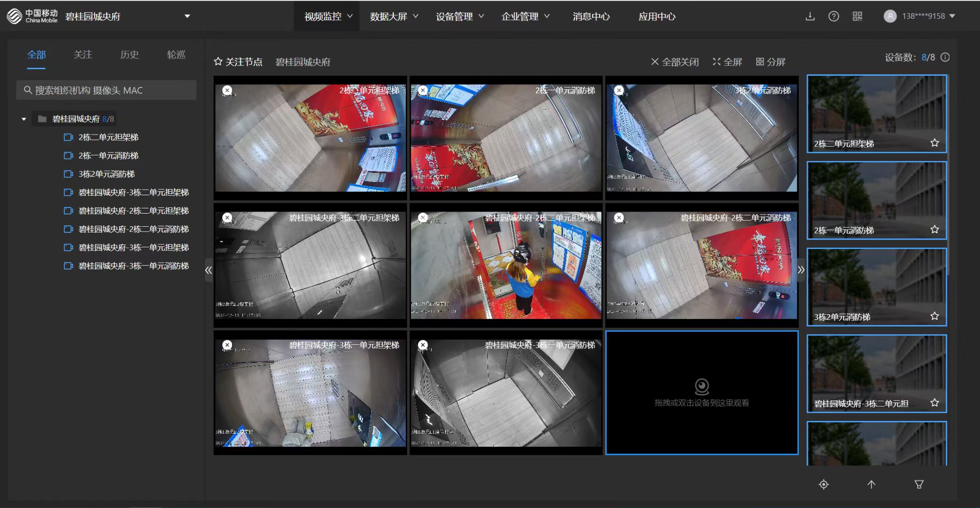
Task: Select the split-screen 分屏 layout icon
Action: click(771, 62)
